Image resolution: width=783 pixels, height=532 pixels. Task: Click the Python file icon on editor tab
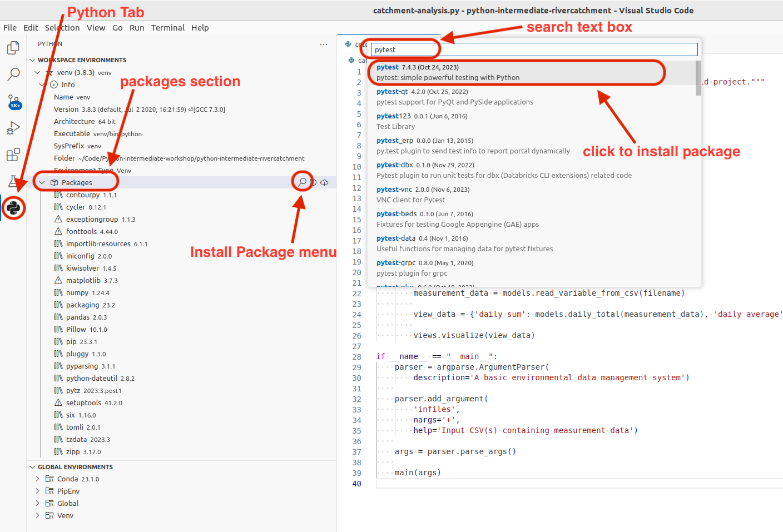pos(348,44)
